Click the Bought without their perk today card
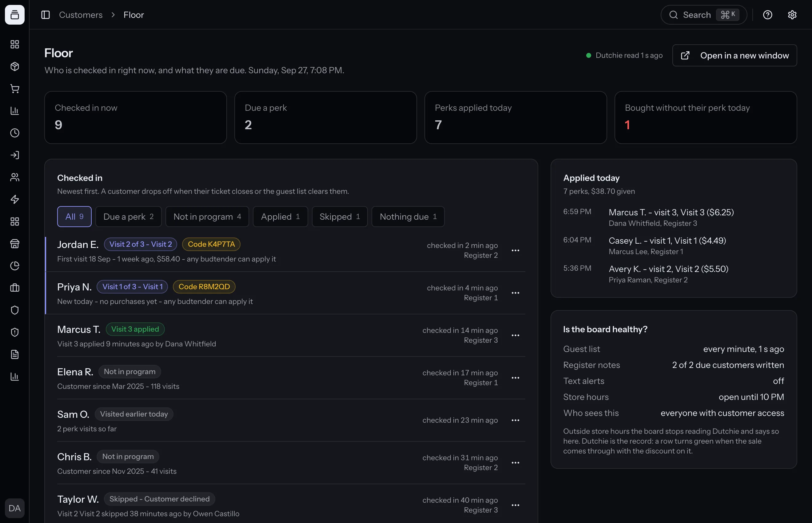Viewport: 812px width, 523px height. pyautogui.click(x=705, y=118)
